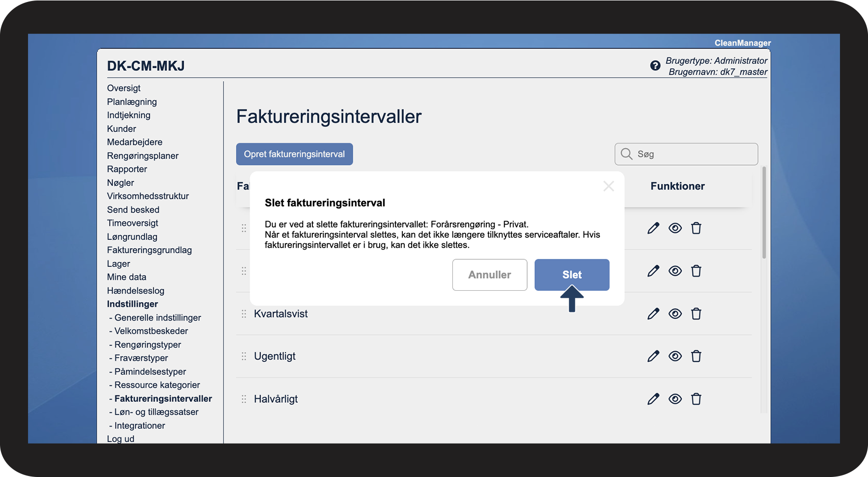Edit the Kvartalsvist interval with pencil icon
This screenshot has width=868, height=477.
tap(653, 313)
